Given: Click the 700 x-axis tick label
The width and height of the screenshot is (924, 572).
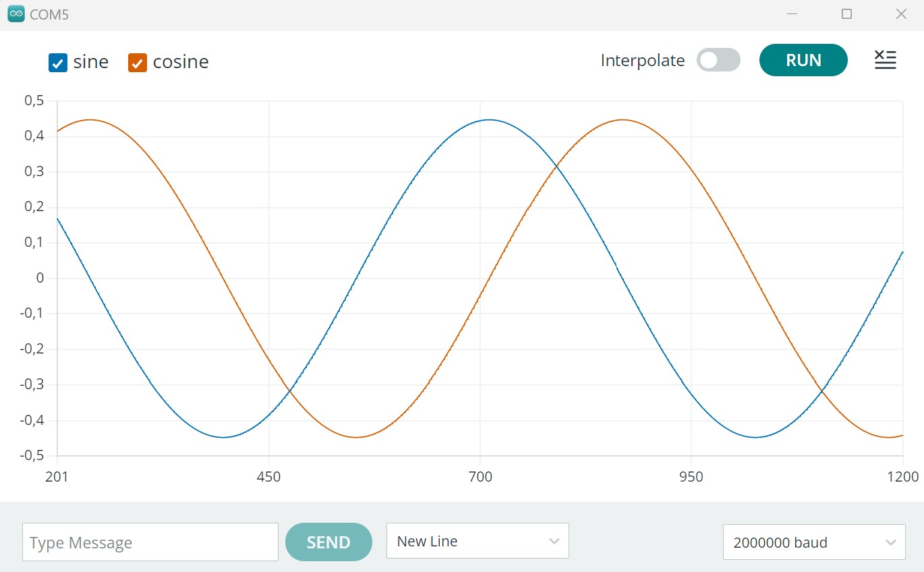Looking at the screenshot, I should coord(480,478).
